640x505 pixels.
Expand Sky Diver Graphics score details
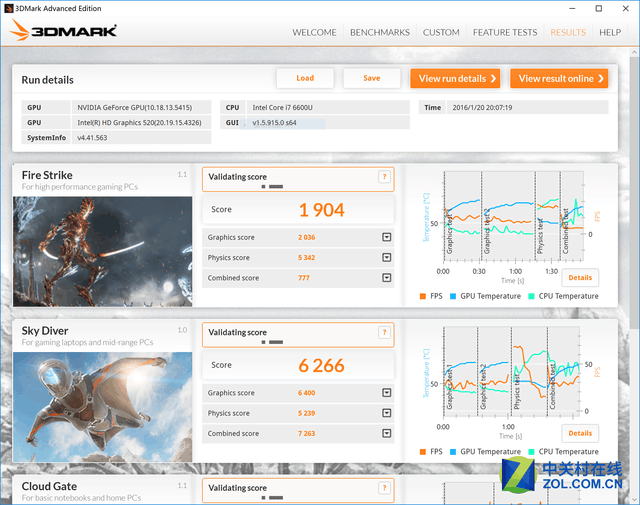click(x=387, y=393)
